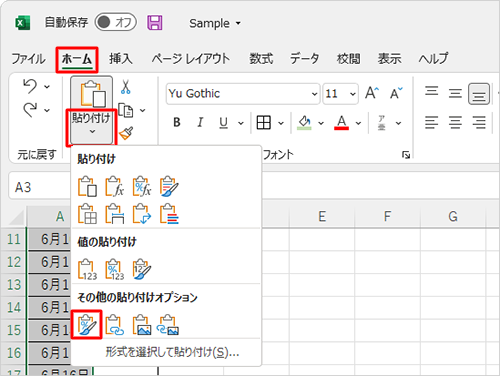
Task: Toggle Underline formatting
Action: click(223, 123)
